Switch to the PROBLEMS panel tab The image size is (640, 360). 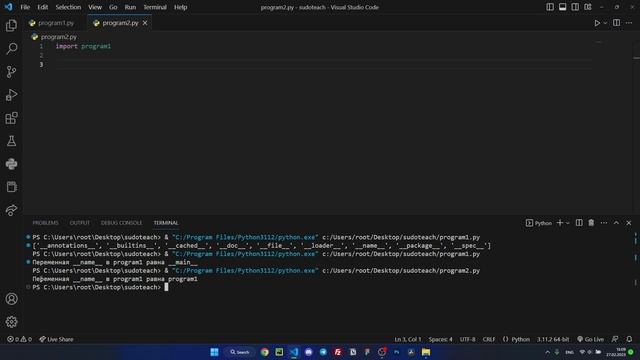point(45,223)
